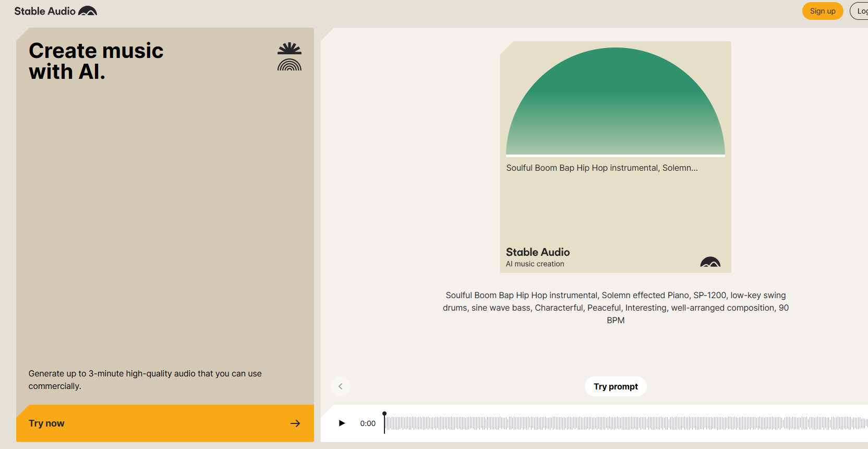This screenshot has height=449, width=868.
Task: Click the Stable Audio logo on album card
Action: 710,262
